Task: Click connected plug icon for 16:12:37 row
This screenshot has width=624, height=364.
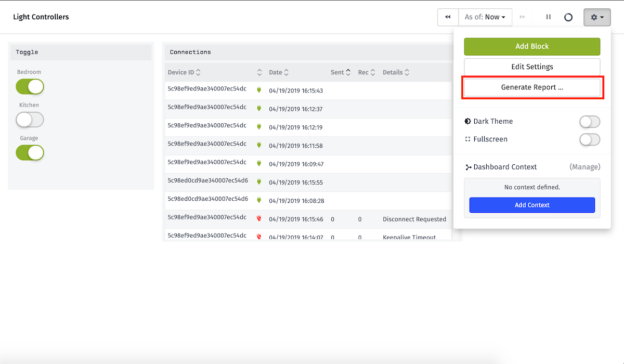Action: pyautogui.click(x=259, y=109)
